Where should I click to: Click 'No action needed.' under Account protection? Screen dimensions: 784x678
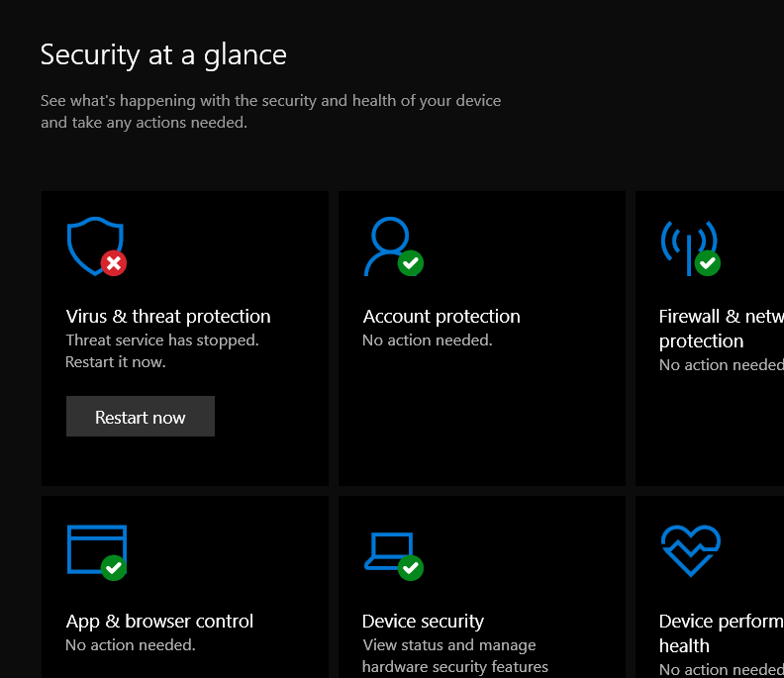click(428, 340)
